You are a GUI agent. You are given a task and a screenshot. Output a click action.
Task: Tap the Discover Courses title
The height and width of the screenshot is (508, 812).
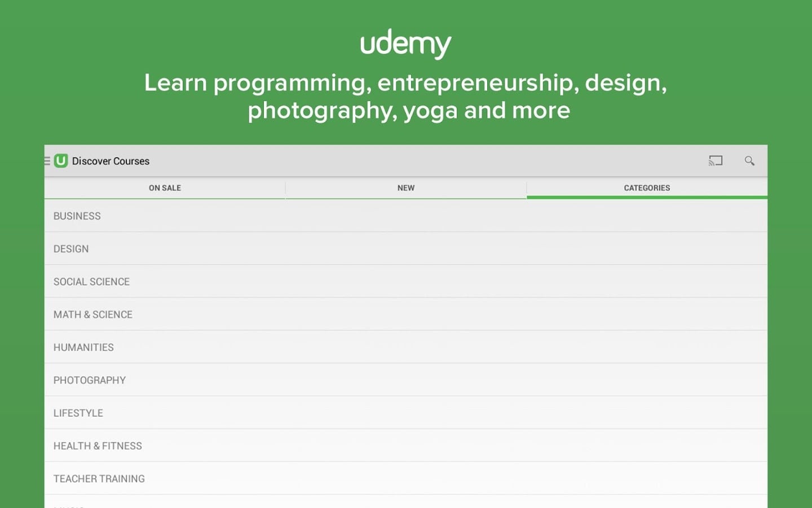pyautogui.click(x=111, y=161)
